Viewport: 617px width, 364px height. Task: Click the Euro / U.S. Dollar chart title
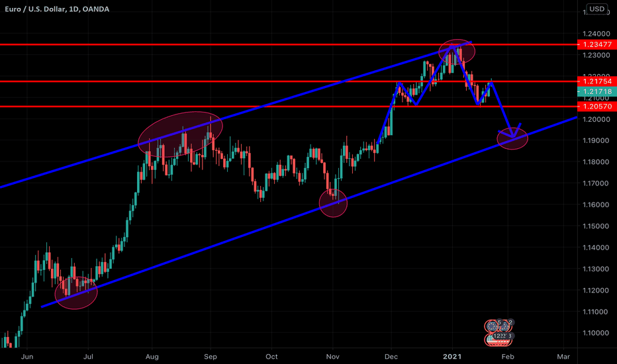(57, 9)
